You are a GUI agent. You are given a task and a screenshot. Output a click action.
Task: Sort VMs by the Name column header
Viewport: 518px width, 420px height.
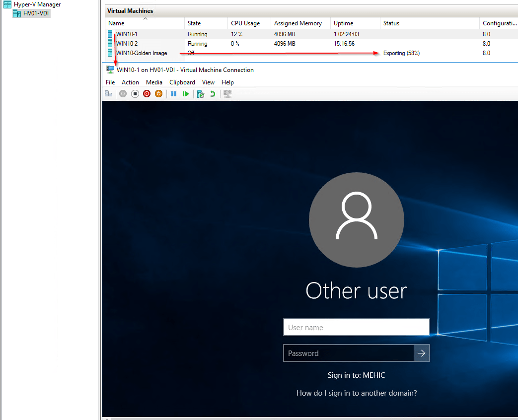coord(115,23)
